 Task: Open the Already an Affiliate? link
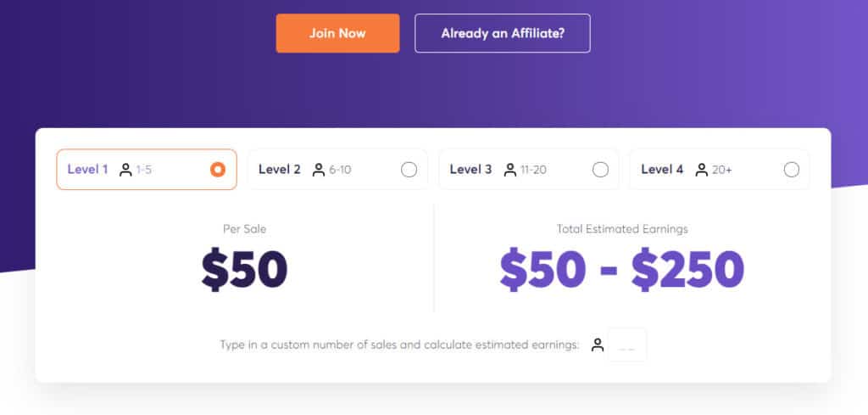503,33
